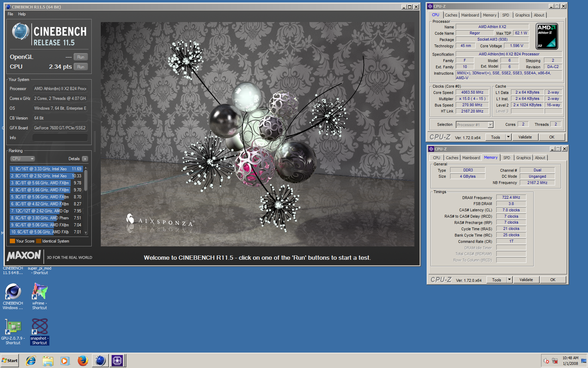Open Firefox from the taskbar

(83, 360)
